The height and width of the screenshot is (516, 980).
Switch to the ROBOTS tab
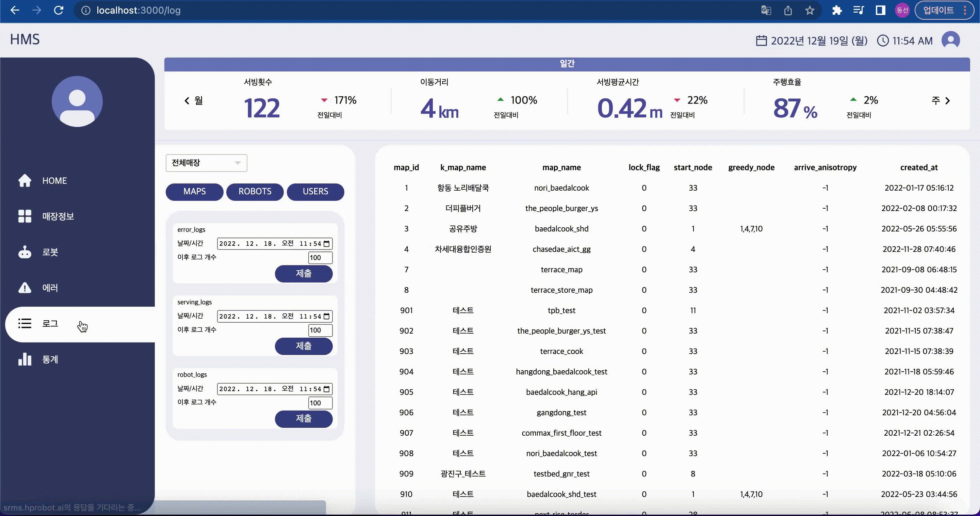[x=255, y=191]
